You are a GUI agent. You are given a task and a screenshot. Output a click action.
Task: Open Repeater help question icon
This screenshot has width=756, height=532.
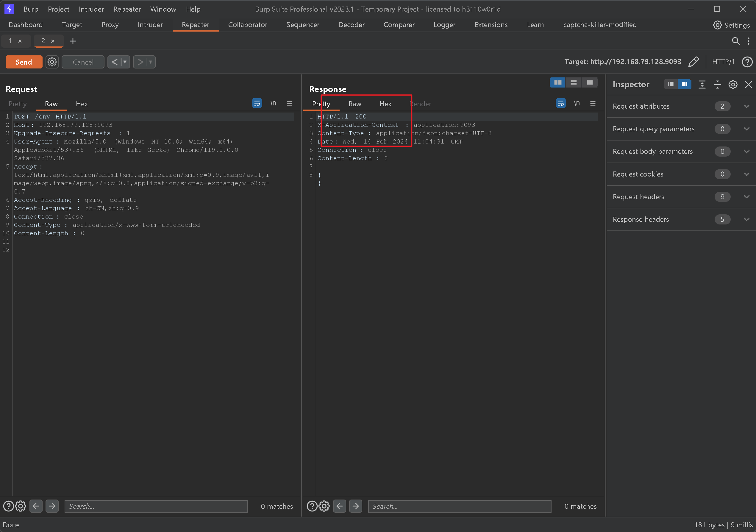click(x=747, y=62)
